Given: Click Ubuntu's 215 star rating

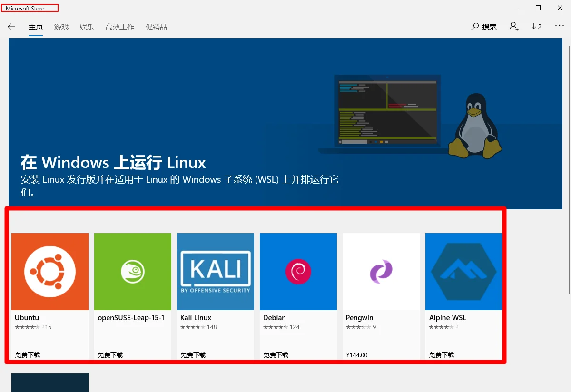Looking at the screenshot, I should point(33,327).
